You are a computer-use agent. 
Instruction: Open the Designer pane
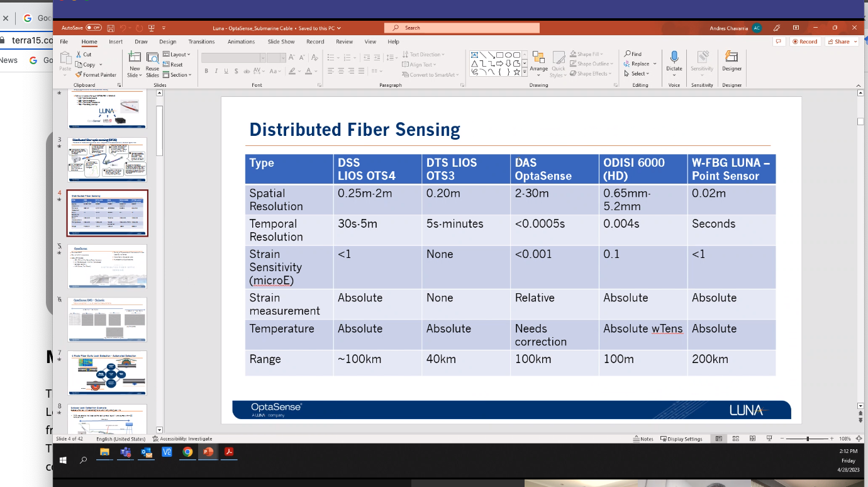pos(732,62)
